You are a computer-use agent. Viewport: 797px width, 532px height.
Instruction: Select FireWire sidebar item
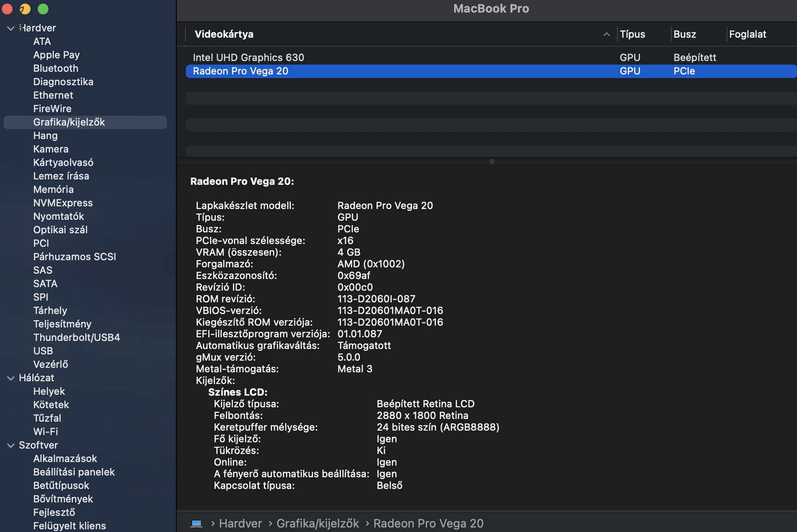tap(52, 109)
